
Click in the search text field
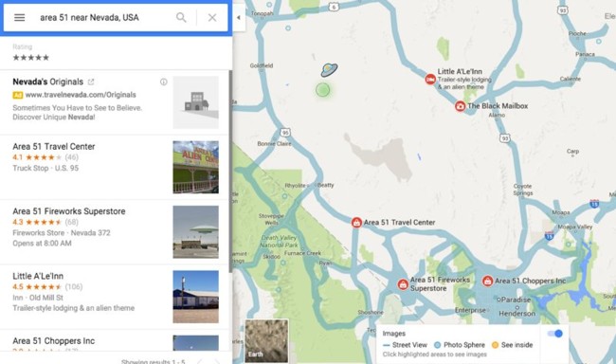[104, 17]
